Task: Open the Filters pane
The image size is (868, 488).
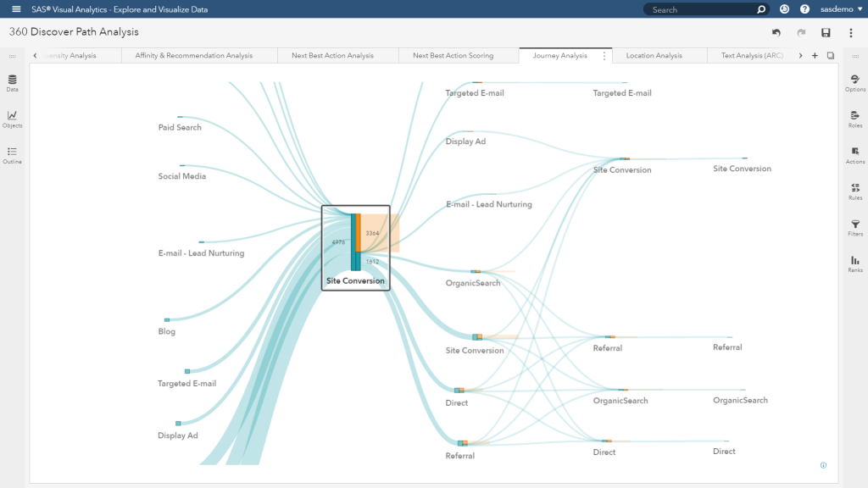Action: (x=855, y=225)
